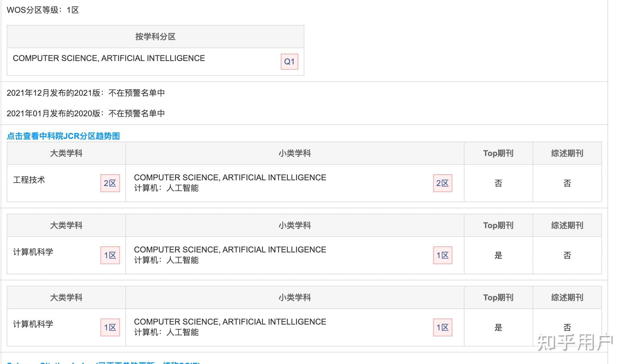Click the 否 value under 综述期刊 in the 工程技术 row
Image resolution: width=631 pixels, height=364 pixels.
coord(567,183)
